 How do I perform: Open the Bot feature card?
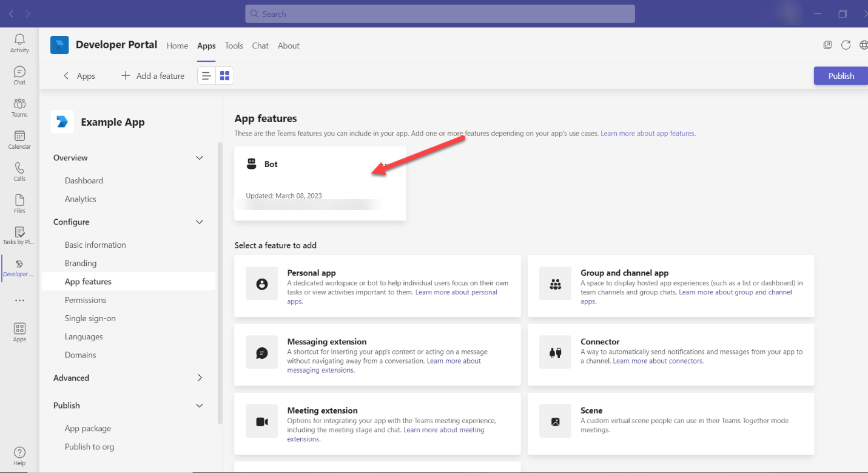(320, 183)
